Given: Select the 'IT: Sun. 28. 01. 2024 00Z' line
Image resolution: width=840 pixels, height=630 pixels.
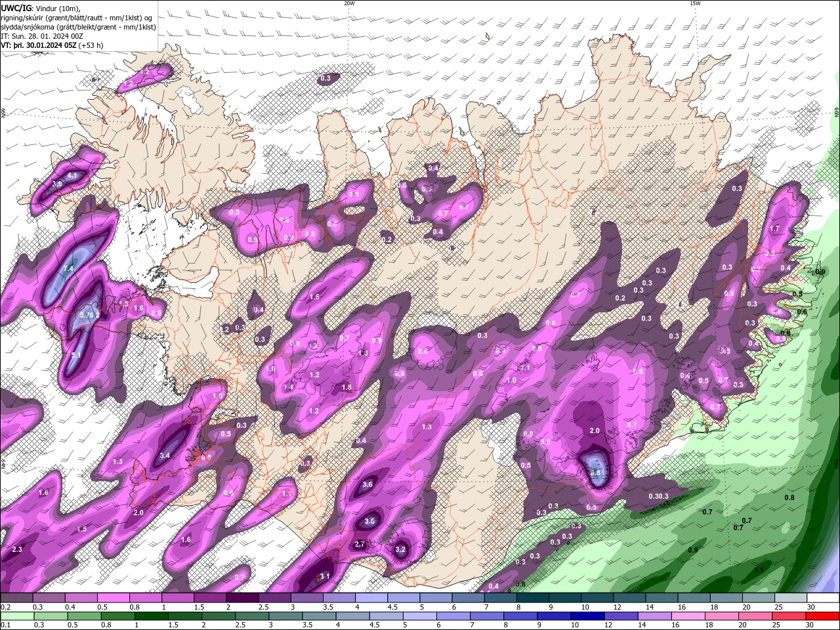Looking at the screenshot, I should pyautogui.click(x=41, y=36).
